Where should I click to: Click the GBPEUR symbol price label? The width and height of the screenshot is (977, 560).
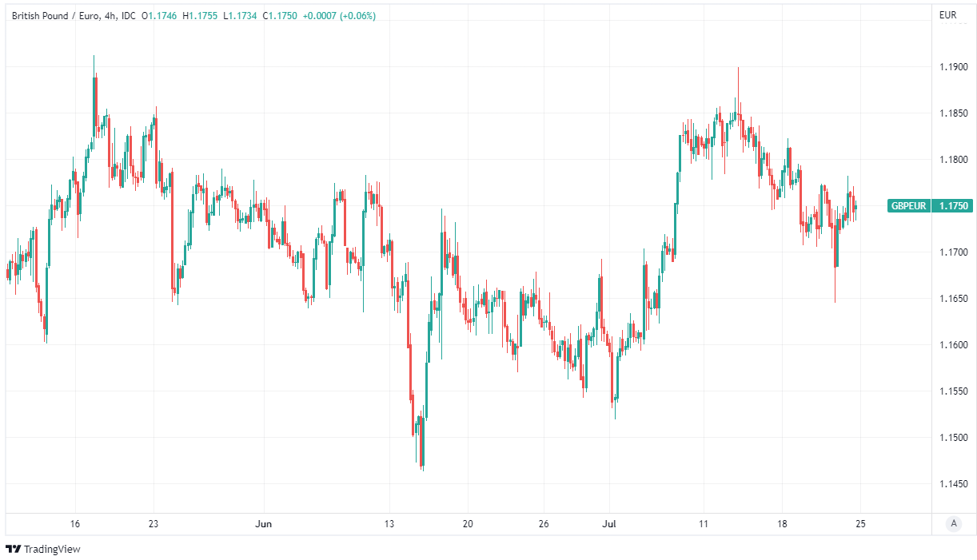pos(909,206)
